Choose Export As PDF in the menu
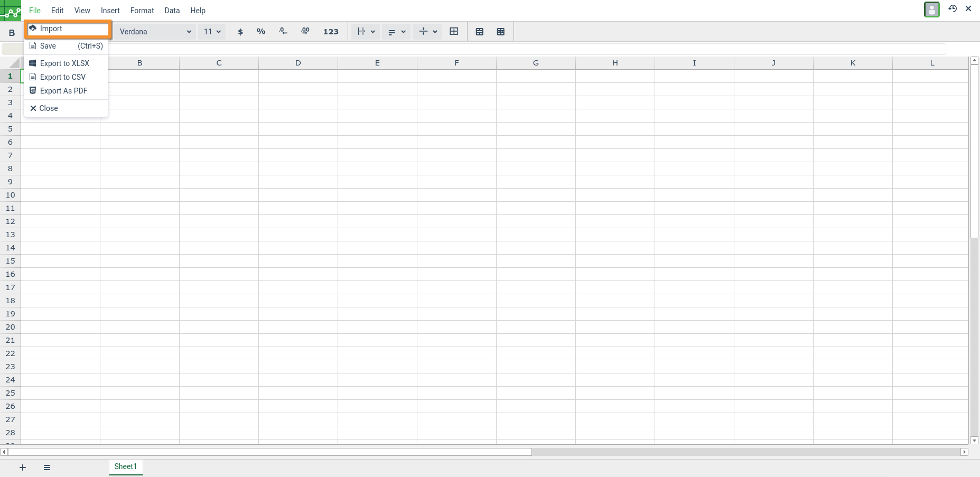Image resolution: width=980 pixels, height=477 pixels. [x=63, y=91]
